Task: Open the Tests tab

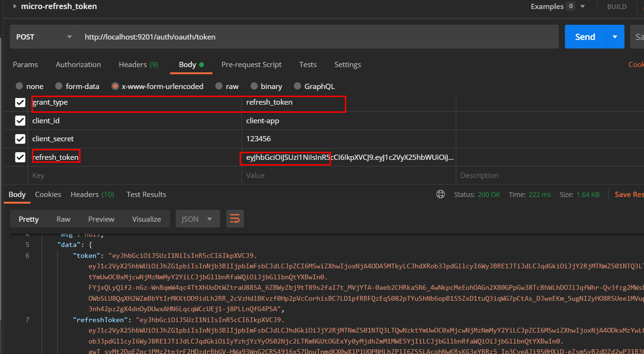Action: click(x=308, y=64)
